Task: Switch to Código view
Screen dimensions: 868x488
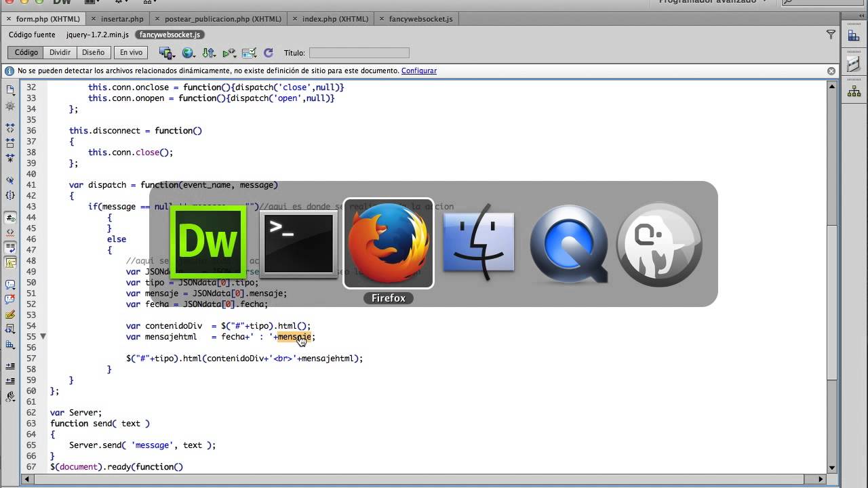Action: pyautogui.click(x=26, y=52)
